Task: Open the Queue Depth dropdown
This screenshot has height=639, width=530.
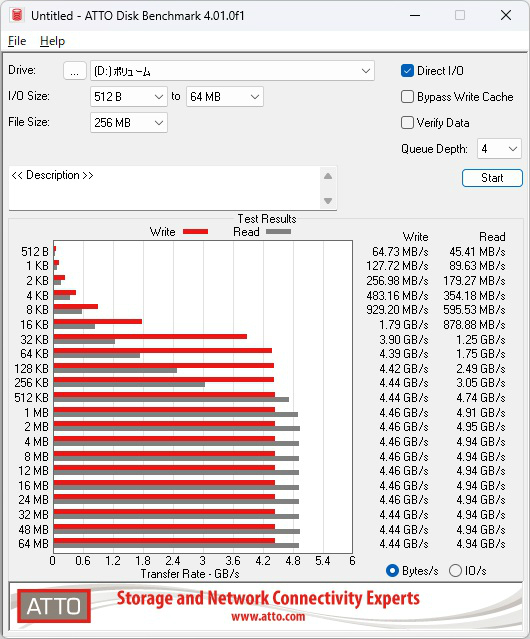Action: (499, 149)
